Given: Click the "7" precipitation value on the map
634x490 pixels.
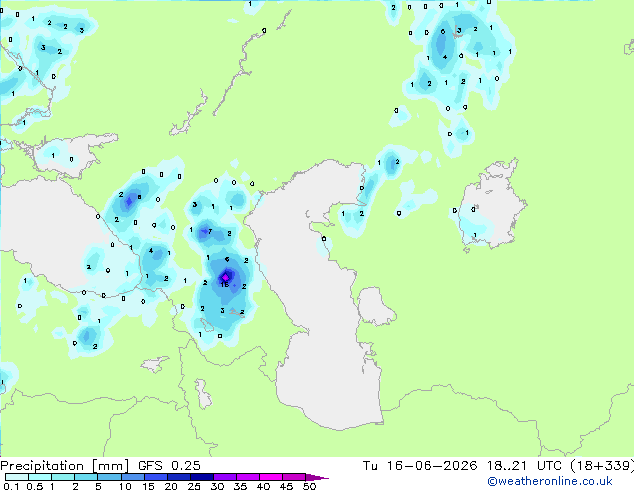Looking at the screenshot, I should point(210,232).
